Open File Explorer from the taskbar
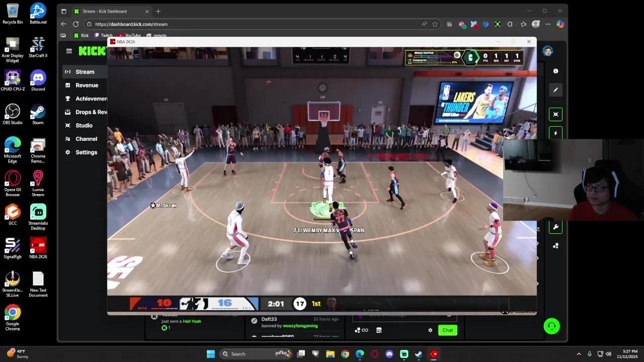The image size is (644, 362). pos(331,354)
